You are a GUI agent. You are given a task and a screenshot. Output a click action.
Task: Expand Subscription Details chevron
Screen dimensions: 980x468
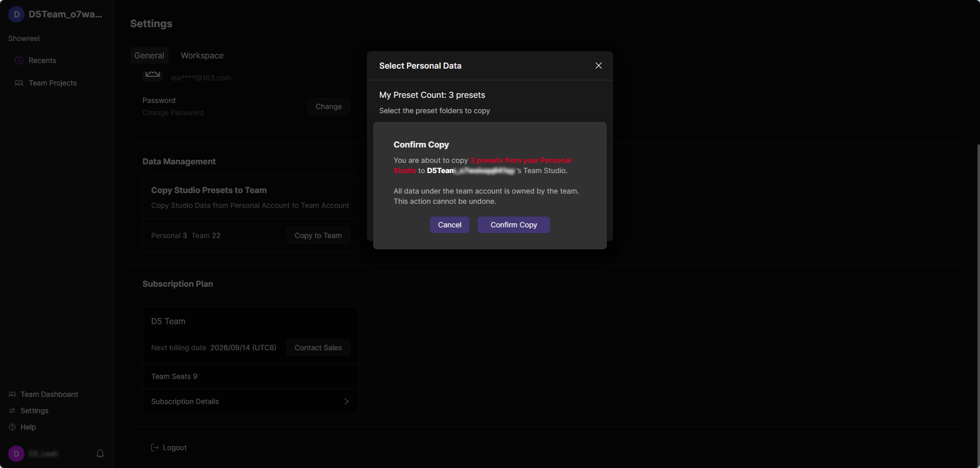tap(346, 401)
